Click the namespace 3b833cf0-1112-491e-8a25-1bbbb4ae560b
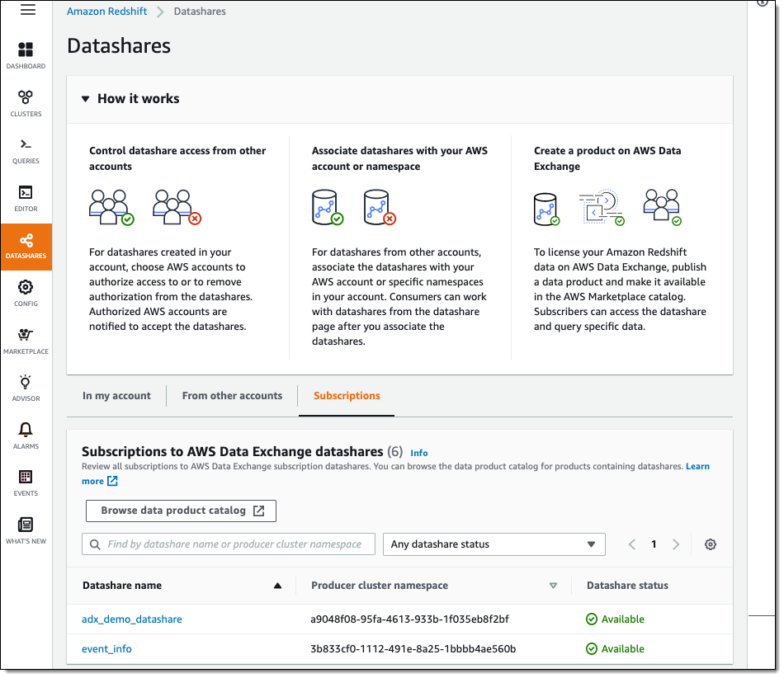The image size is (784, 678). [x=413, y=649]
